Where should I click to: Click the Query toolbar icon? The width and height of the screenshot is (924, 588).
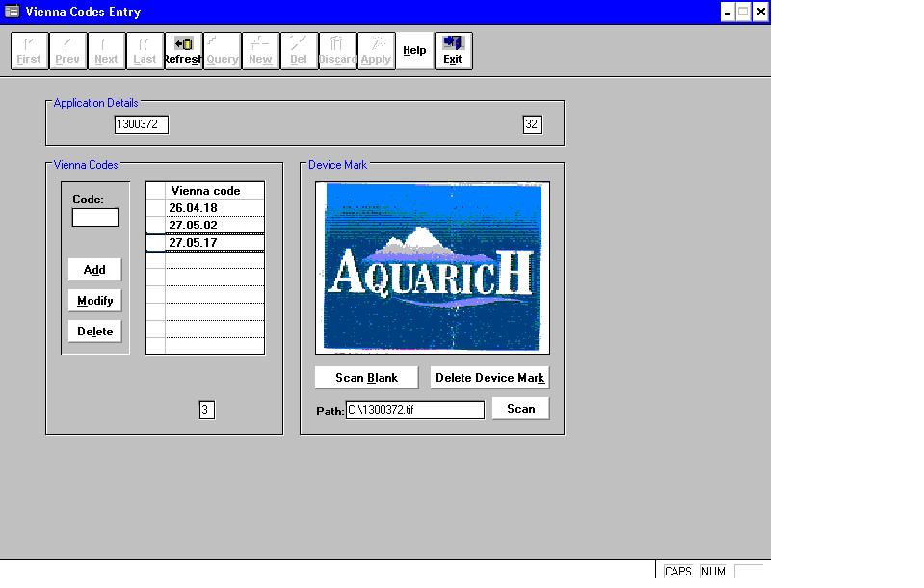[x=222, y=51]
